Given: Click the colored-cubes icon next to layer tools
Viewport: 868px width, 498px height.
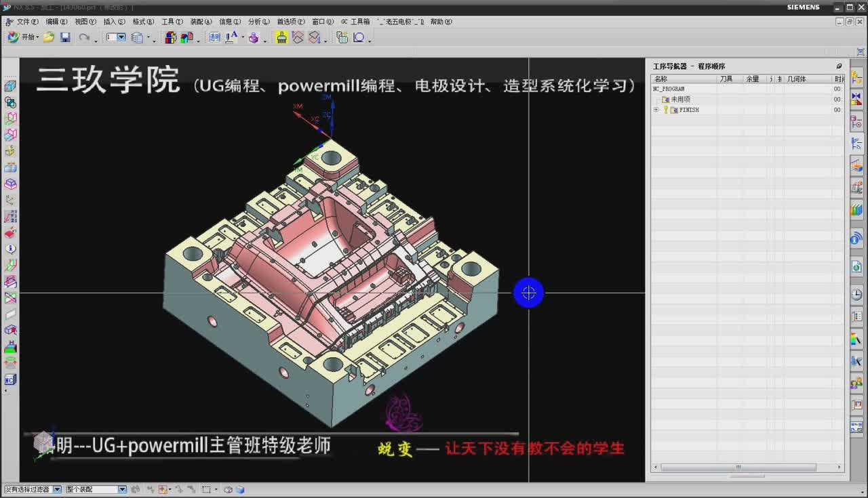Looking at the screenshot, I should [x=171, y=38].
